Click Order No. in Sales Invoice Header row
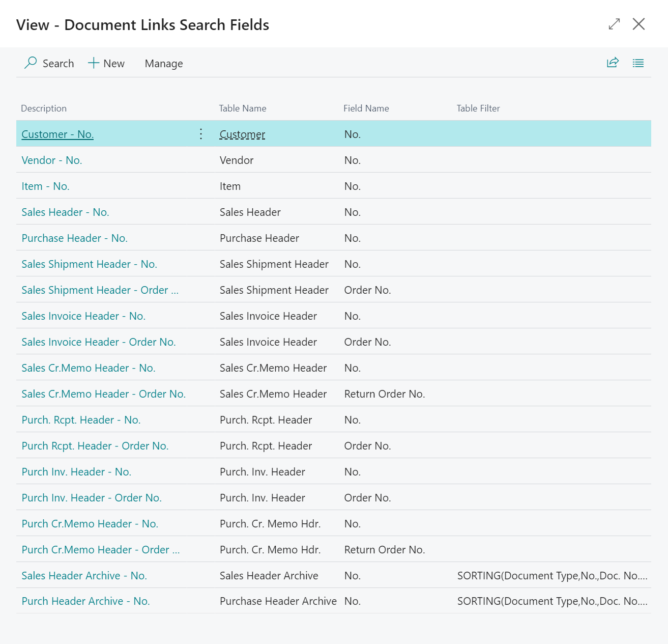668x644 pixels. point(367,342)
